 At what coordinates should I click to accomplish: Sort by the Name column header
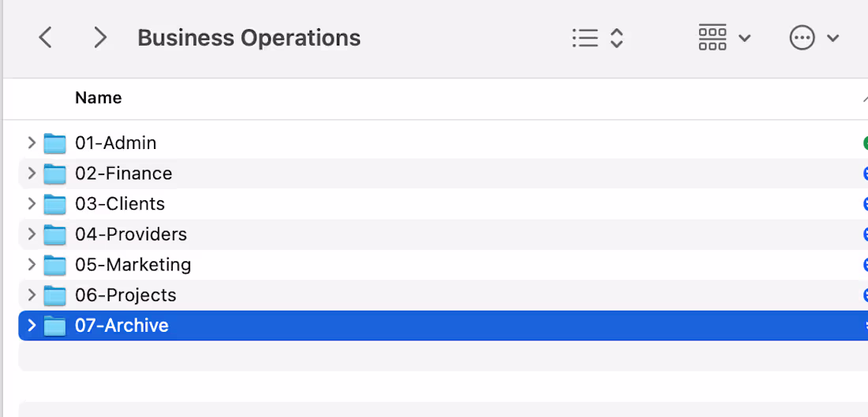[99, 98]
